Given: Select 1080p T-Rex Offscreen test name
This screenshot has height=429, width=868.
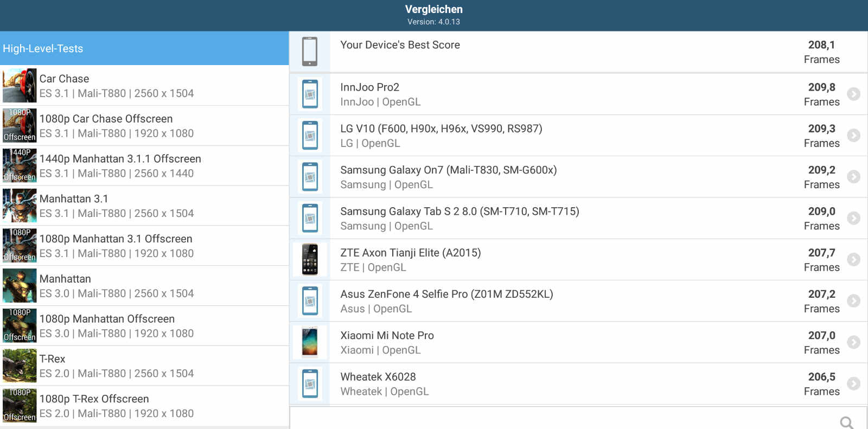Looking at the screenshot, I should 94,399.
